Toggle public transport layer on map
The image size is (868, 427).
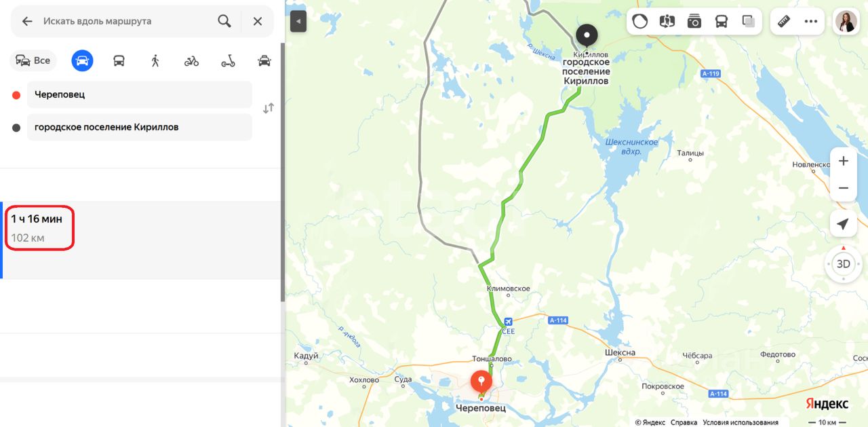[722, 21]
